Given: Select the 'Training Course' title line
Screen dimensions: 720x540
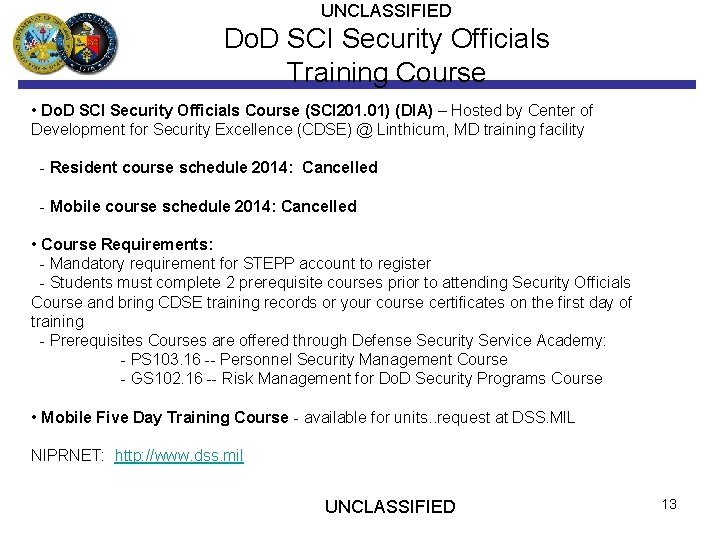Looking at the screenshot, I should click(x=385, y=73).
